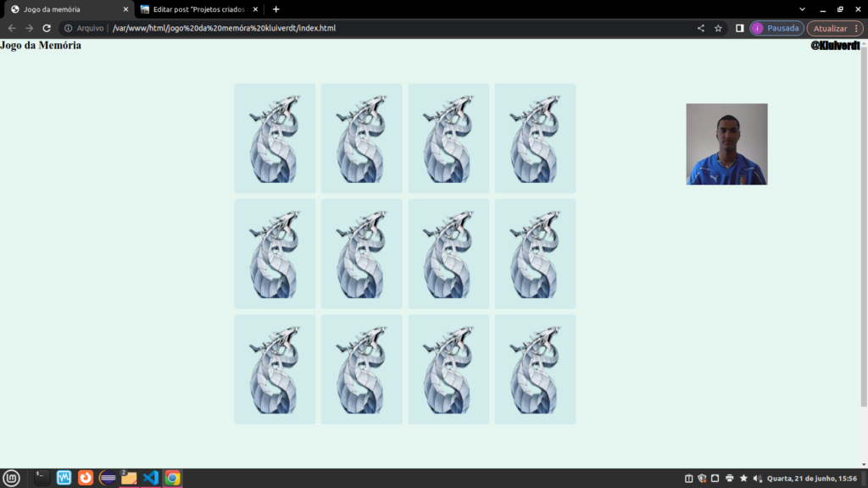The width and height of the screenshot is (868, 488).
Task: Open Chrome's three-dot menu
Action: pos(856,28)
